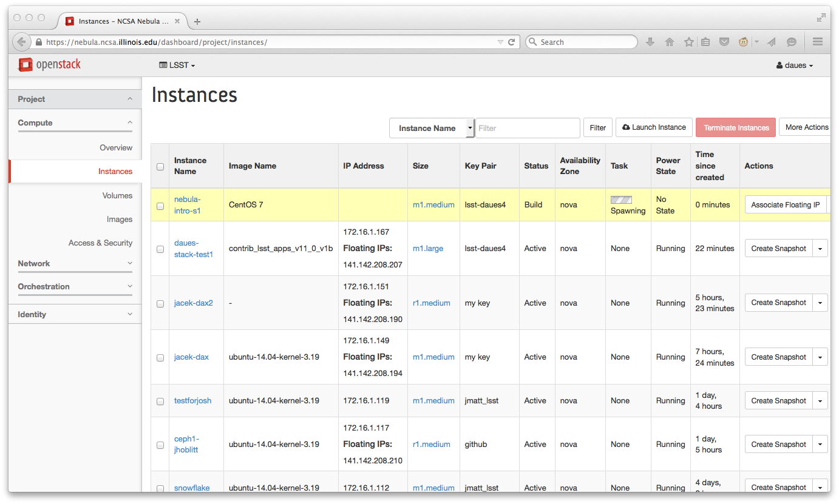The height and width of the screenshot is (504, 839).
Task: Click the lock icon in the address bar
Action: (39, 42)
